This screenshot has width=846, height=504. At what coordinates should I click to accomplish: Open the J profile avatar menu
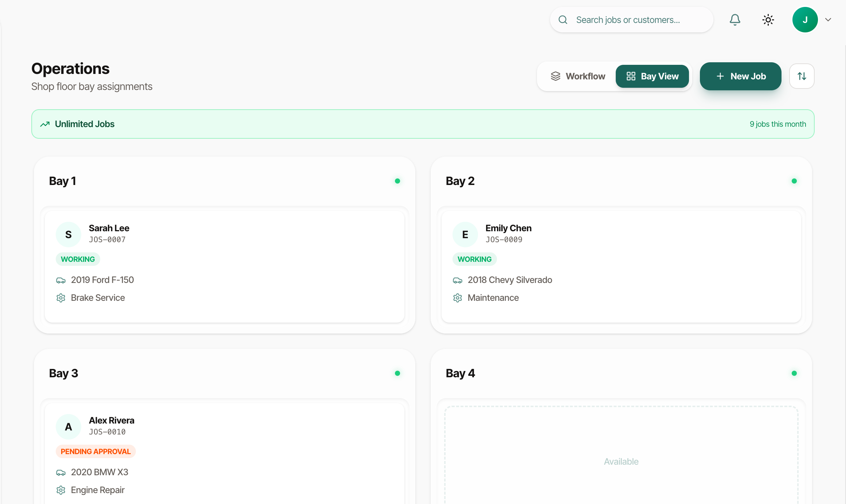coord(805,20)
